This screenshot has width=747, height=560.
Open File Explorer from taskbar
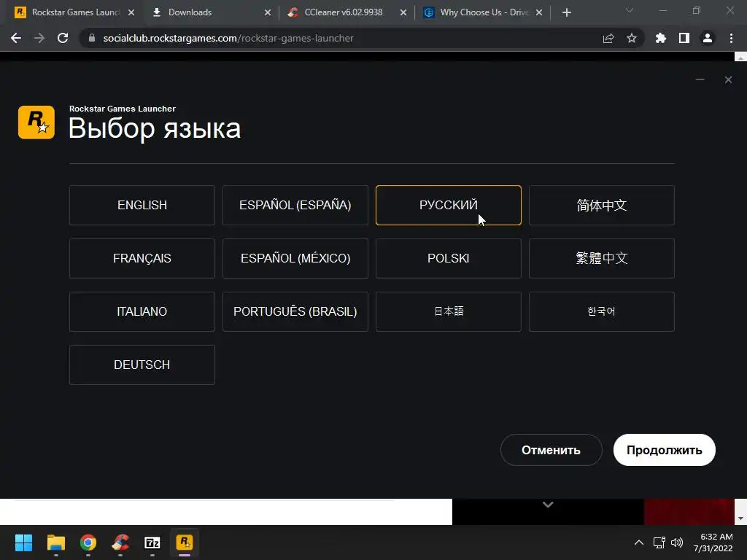[55, 542]
